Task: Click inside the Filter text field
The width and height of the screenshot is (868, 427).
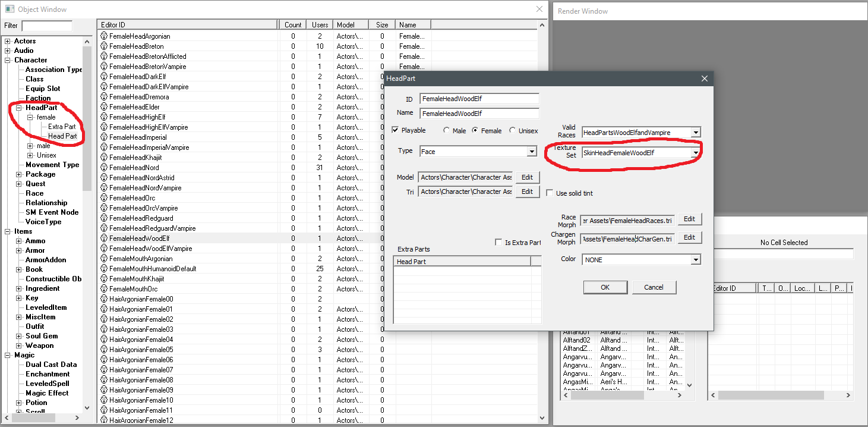Action: pyautogui.click(x=46, y=26)
